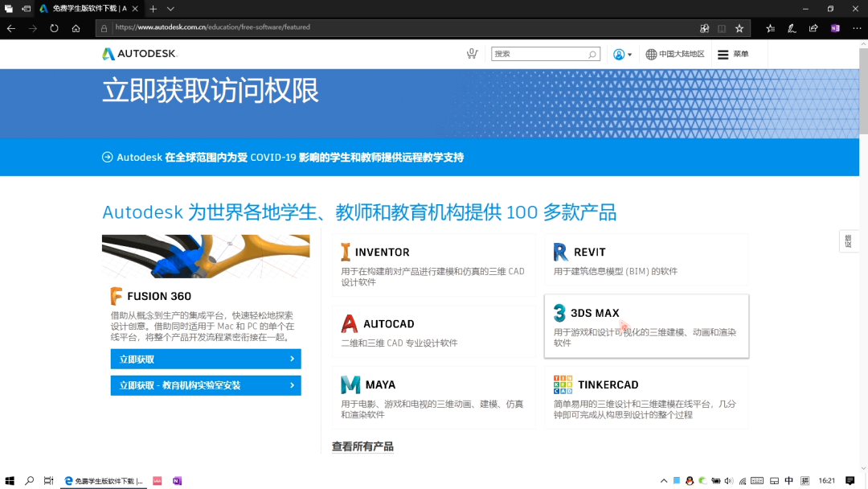Click the 3ds Max number-3 icon
Screen dimensions: 868x489
(559, 313)
